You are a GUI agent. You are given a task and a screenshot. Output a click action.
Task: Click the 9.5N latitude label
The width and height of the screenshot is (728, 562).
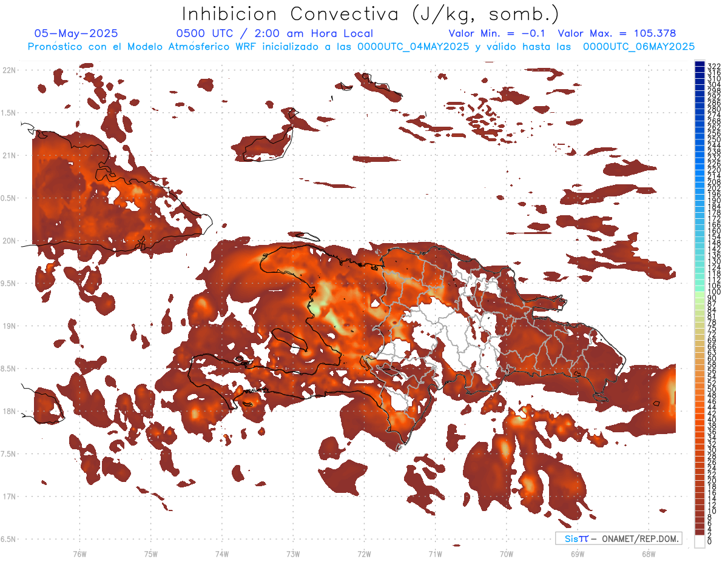click(x=9, y=283)
